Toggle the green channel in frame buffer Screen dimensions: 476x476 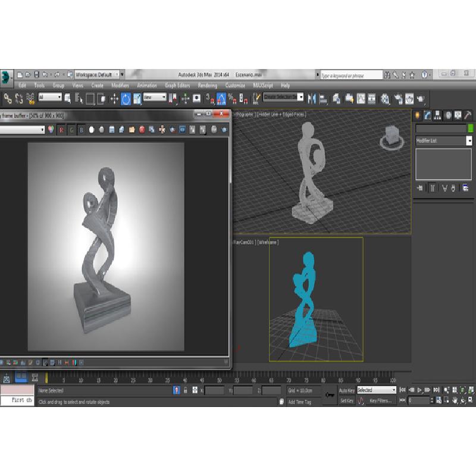tap(71, 129)
